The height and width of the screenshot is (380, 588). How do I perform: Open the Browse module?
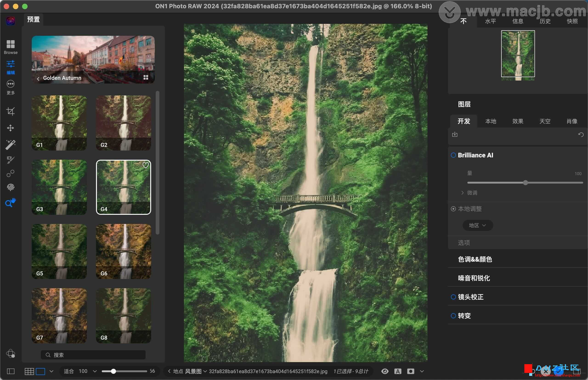(x=10, y=47)
